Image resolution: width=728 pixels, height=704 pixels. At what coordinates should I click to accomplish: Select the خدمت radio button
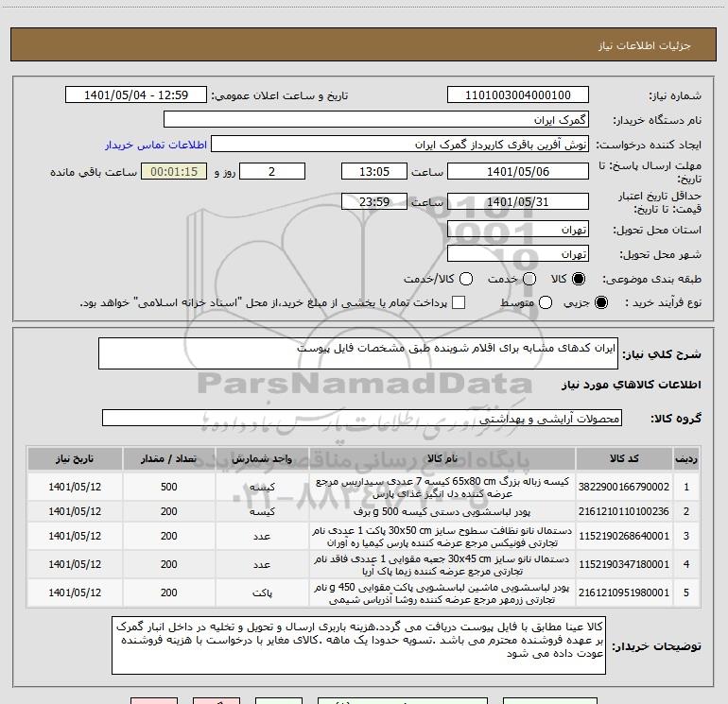pyautogui.click(x=529, y=279)
